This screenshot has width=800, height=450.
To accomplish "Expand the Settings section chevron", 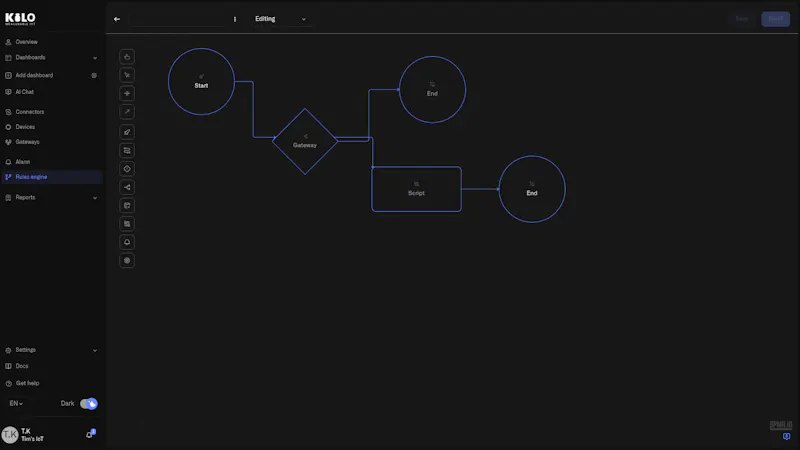I will [x=95, y=351].
